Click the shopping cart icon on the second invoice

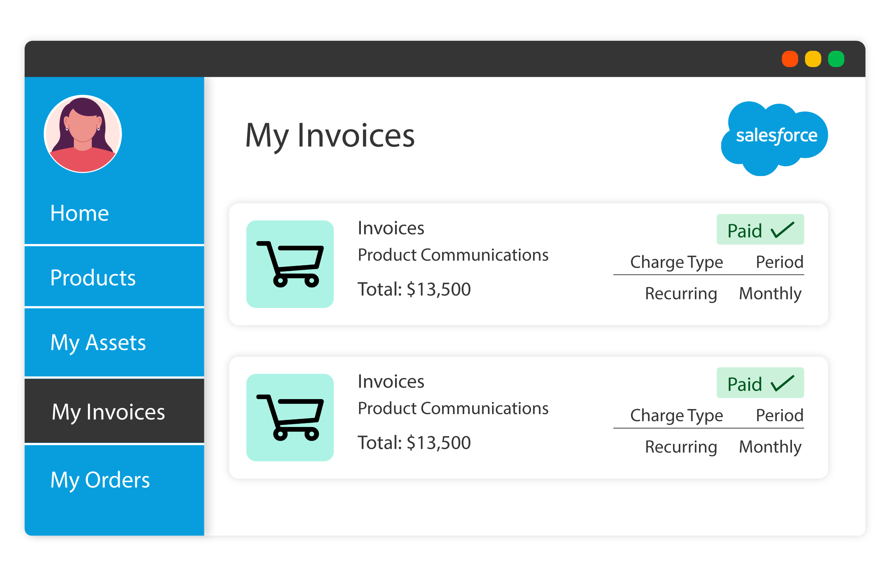coord(290,418)
